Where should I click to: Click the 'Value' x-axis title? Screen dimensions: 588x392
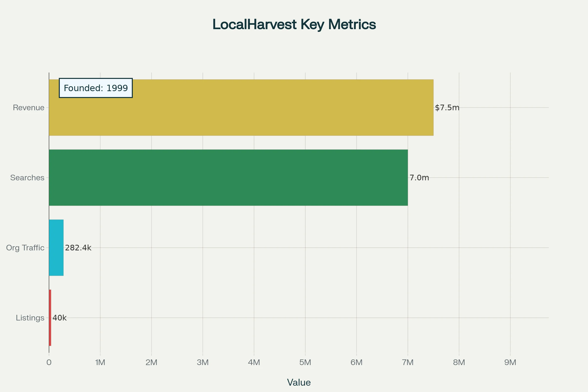[x=299, y=382]
